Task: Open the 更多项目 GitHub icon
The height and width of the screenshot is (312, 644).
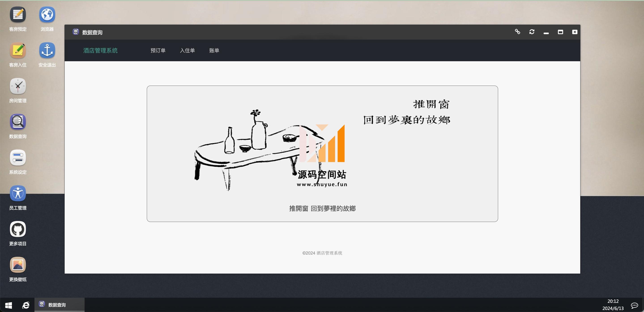Action: click(18, 229)
